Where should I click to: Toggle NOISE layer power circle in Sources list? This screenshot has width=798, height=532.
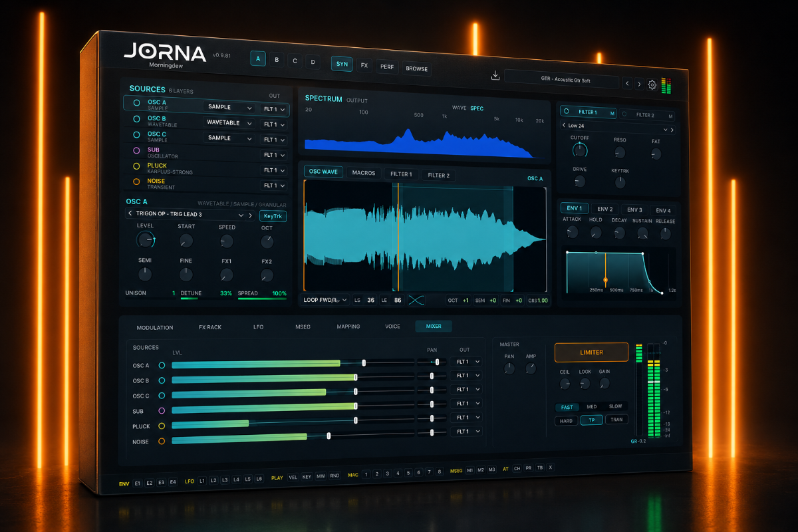click(136, 182)
